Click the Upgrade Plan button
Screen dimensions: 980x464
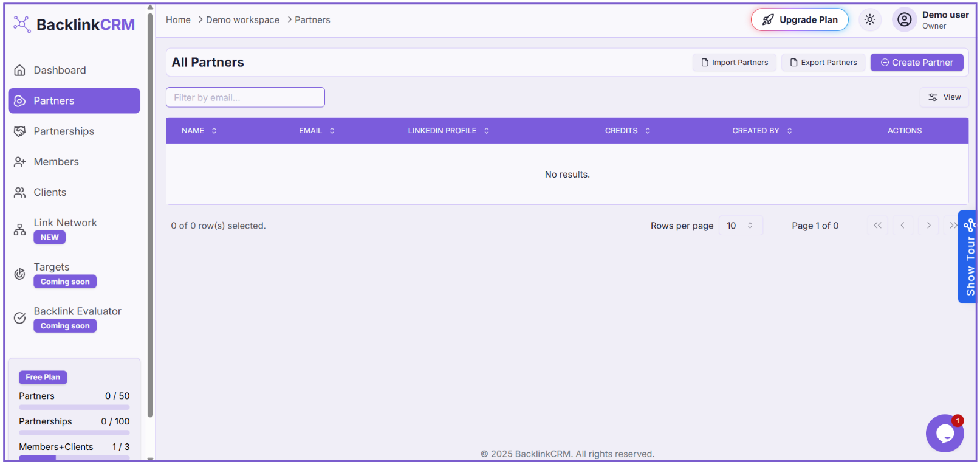click(799, 19)
